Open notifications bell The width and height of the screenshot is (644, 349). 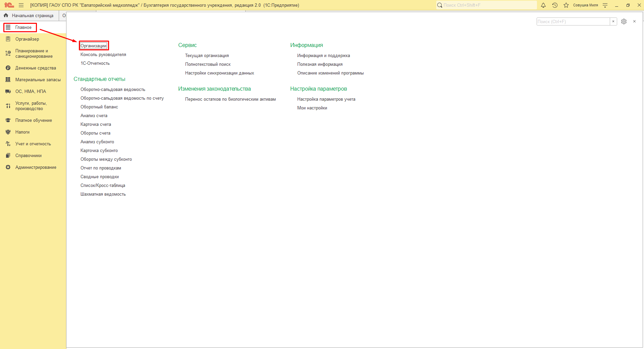pyautogui.click(x=543, y=5)
